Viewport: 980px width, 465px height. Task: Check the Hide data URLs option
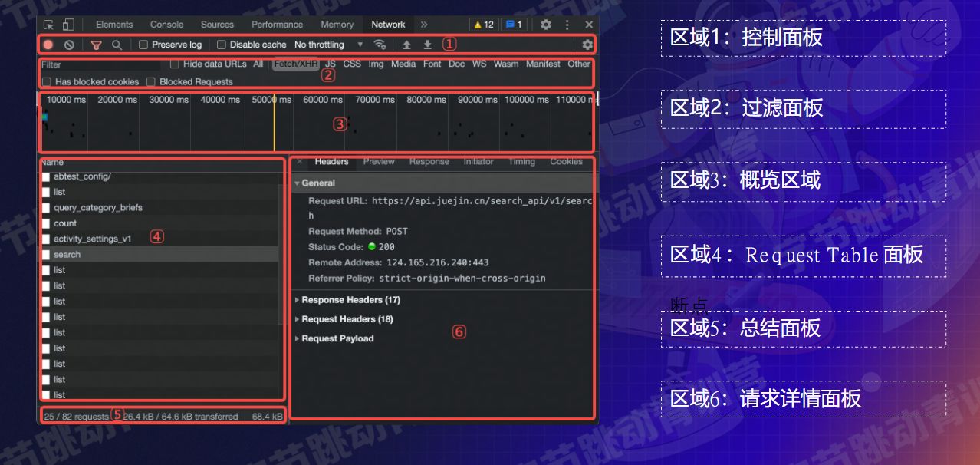tap(175, 64)
